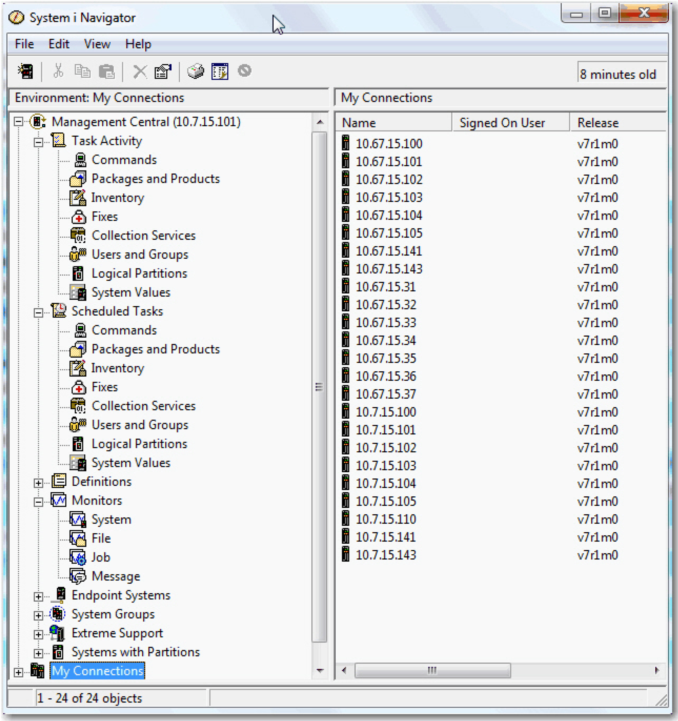Click server icon next to 10.67.15.100
This screenshot has width=678, height=721.
346,144
